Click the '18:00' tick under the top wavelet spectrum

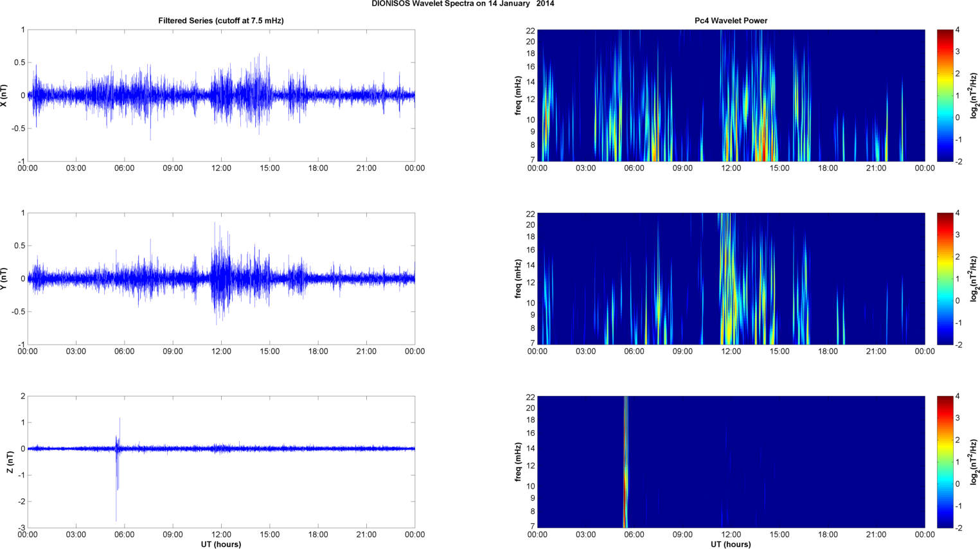(x=828, y=168)
